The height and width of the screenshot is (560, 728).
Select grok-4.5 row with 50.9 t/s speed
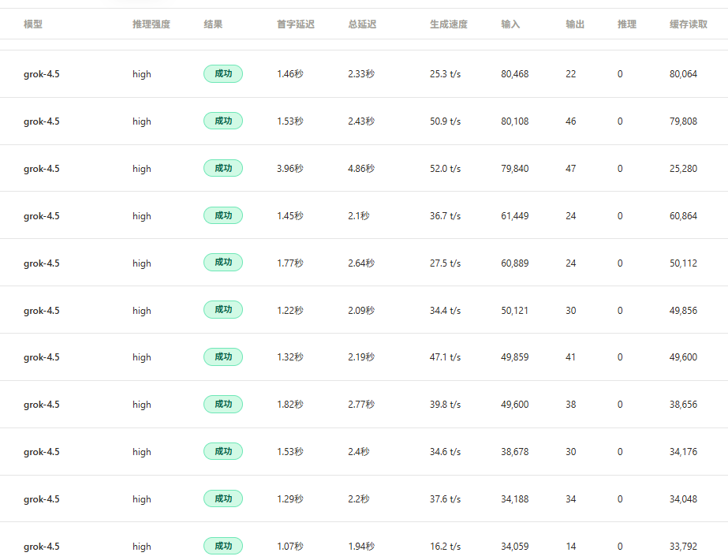pos(364,121)
